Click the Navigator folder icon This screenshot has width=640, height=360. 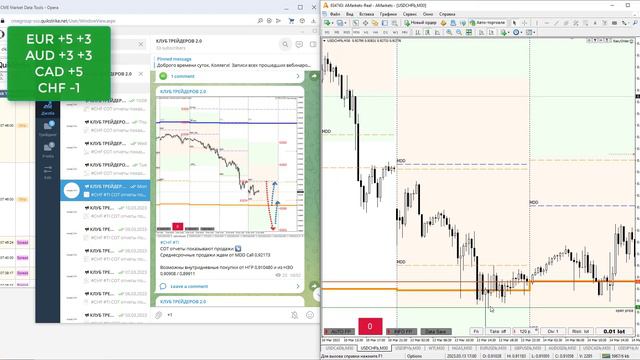pyautogui.click(x=375, y=23)
